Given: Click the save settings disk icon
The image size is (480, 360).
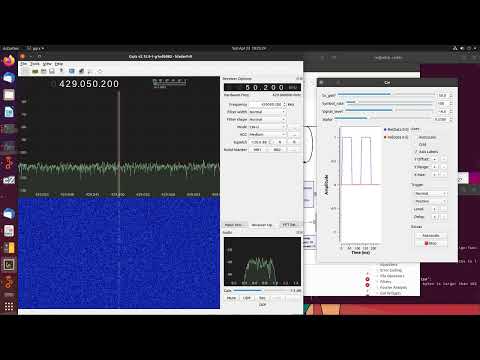Looking at the screenshot, I should coord(52,71).
